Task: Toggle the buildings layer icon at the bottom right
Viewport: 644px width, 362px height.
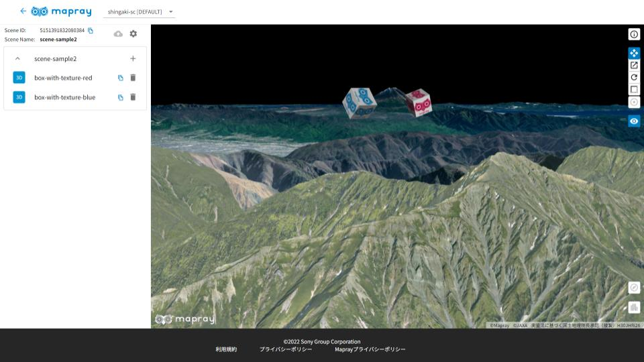Action: [634, 308]
